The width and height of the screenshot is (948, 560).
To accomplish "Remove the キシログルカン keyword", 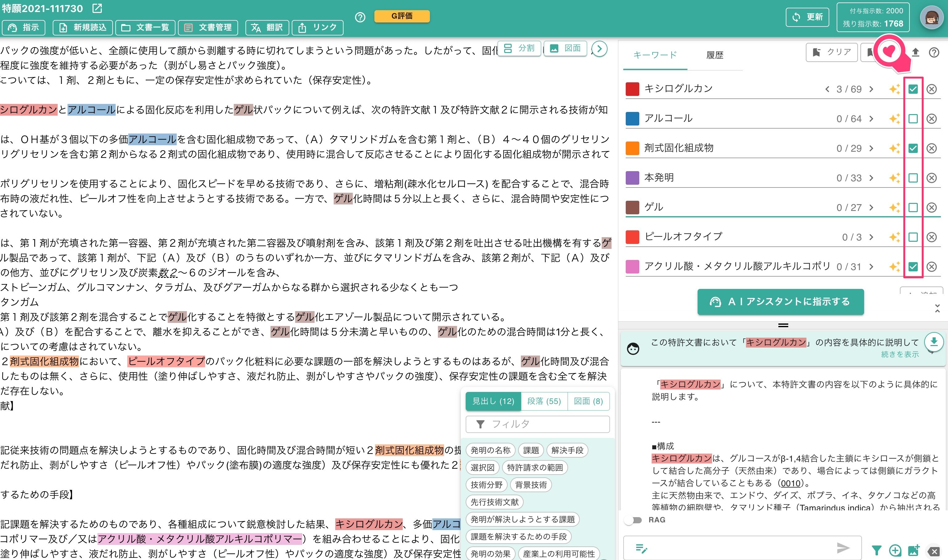I will (x=931, y=89).
